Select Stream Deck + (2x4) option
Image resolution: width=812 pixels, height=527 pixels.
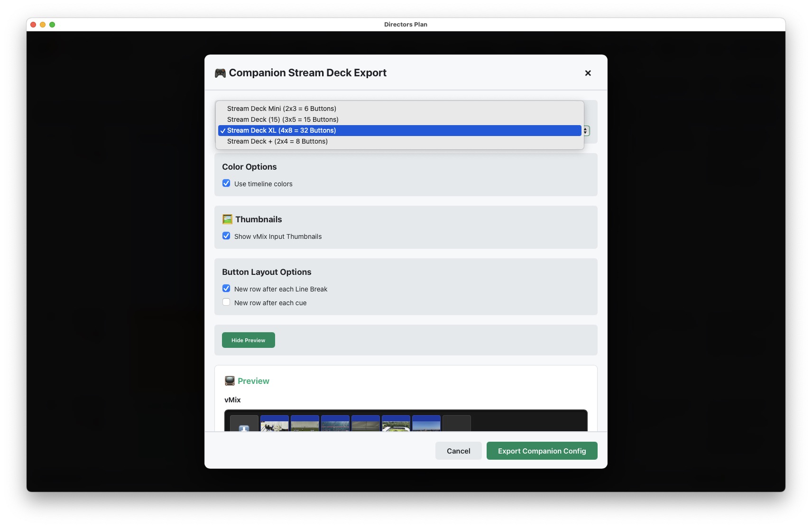[277, 141]
